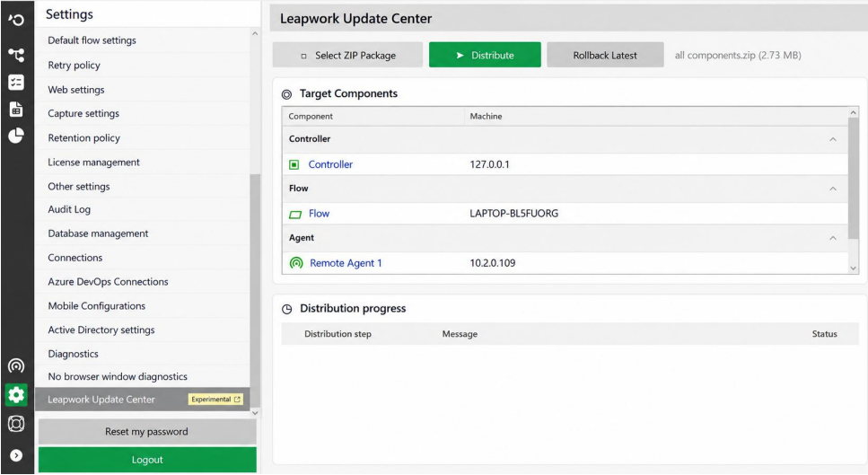This screenshot has width=868, height=475.
Task: Click all components.zip file label
Action: click(738, 55)
